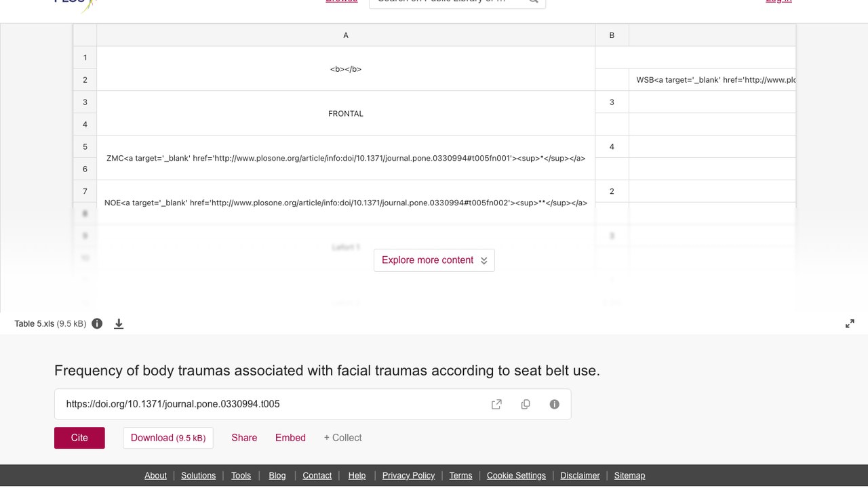Open the Blog footer link
This screenshot has height=488, width=868.
point(277,476)
